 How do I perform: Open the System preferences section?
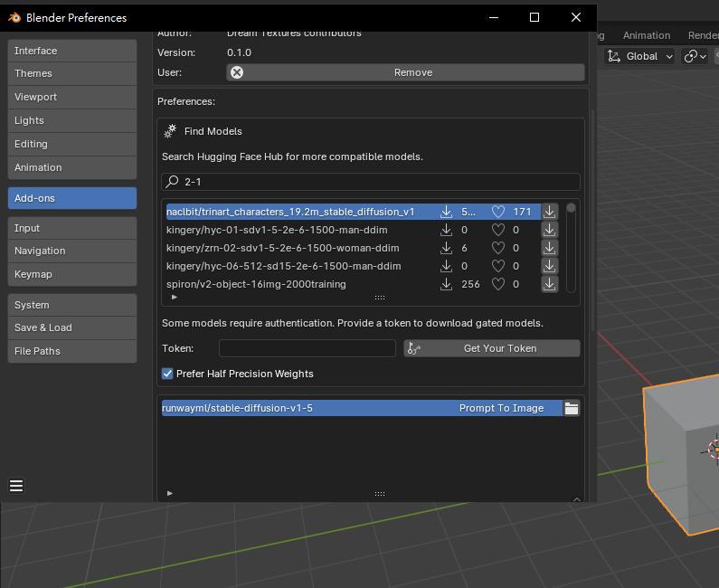72,305
